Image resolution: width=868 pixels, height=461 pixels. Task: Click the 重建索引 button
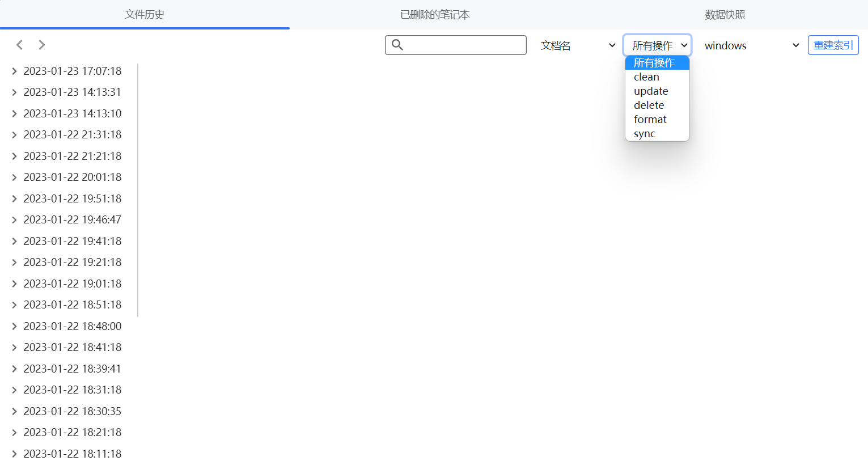coord(833,45)
